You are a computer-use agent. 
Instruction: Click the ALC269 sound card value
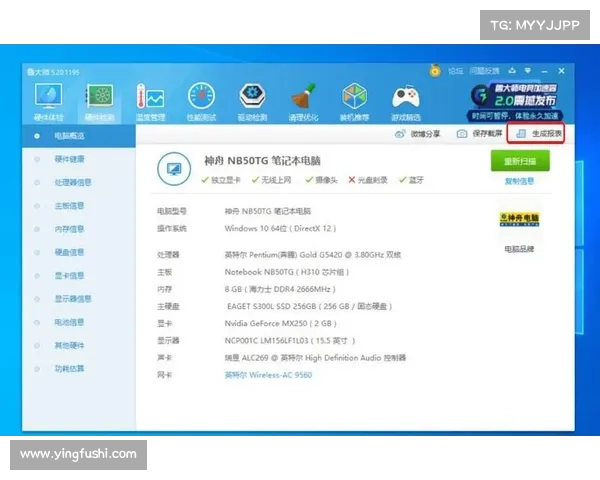pyautogui.click(x=315, y=358)
